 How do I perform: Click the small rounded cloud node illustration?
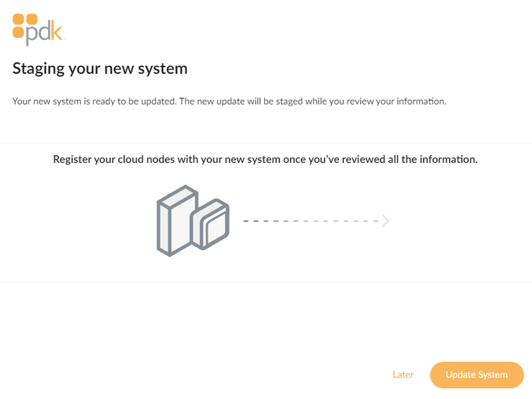210,223
